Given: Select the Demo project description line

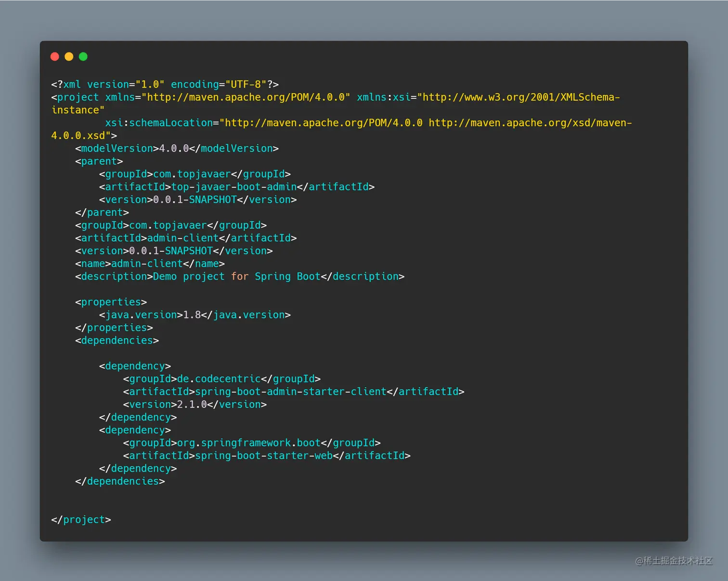Looking at the screenshot, I should (239, 277).
